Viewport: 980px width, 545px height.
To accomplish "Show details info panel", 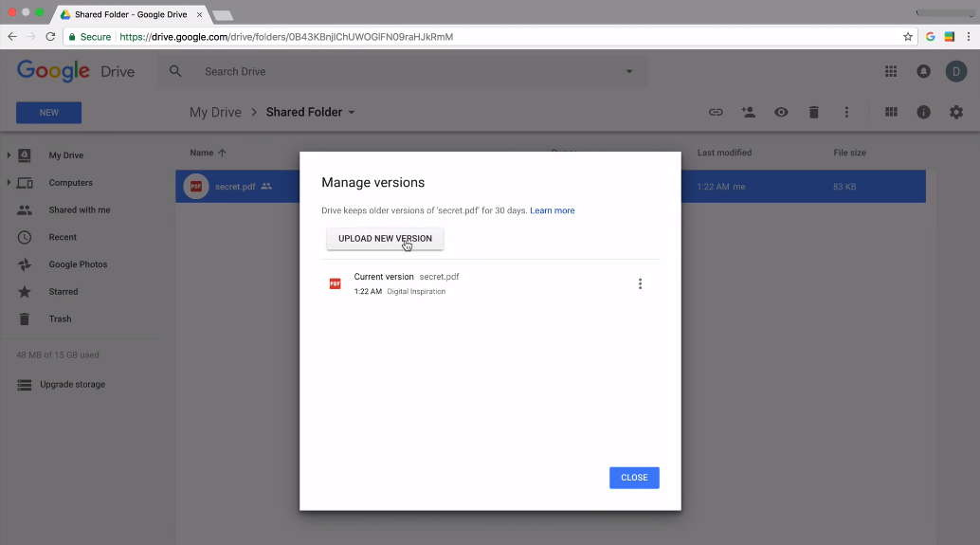I will pos(923,113).
